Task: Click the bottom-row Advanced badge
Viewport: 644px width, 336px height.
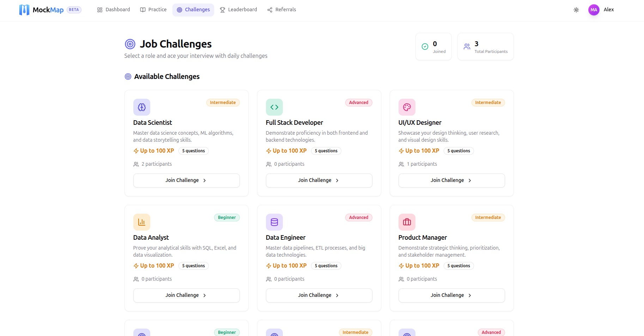Action: point(491,332)
